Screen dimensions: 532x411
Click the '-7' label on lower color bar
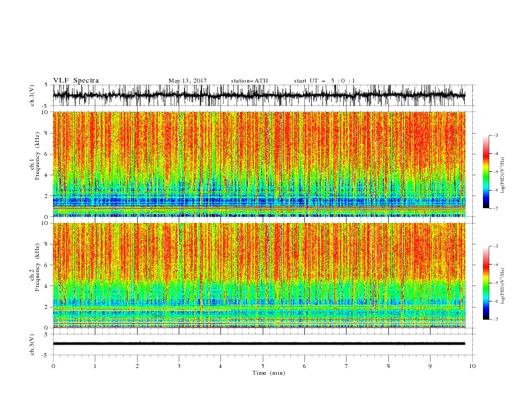[495, 320]
